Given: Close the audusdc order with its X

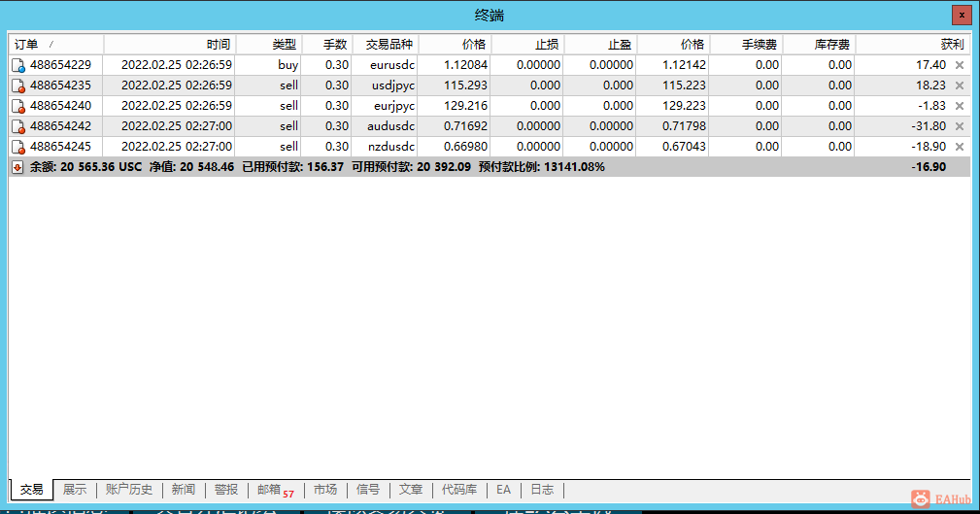Looking at the screenshot, I should [x=960, y=126].
